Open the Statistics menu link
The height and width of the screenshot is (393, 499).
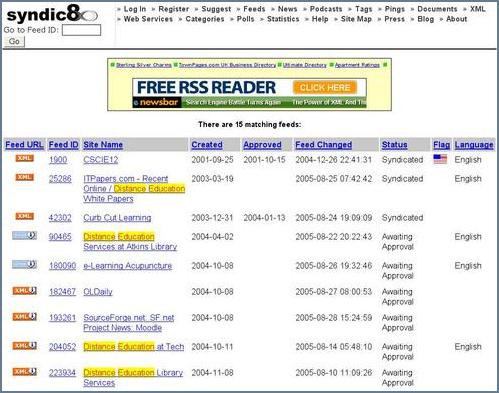(x=283, y=19)
